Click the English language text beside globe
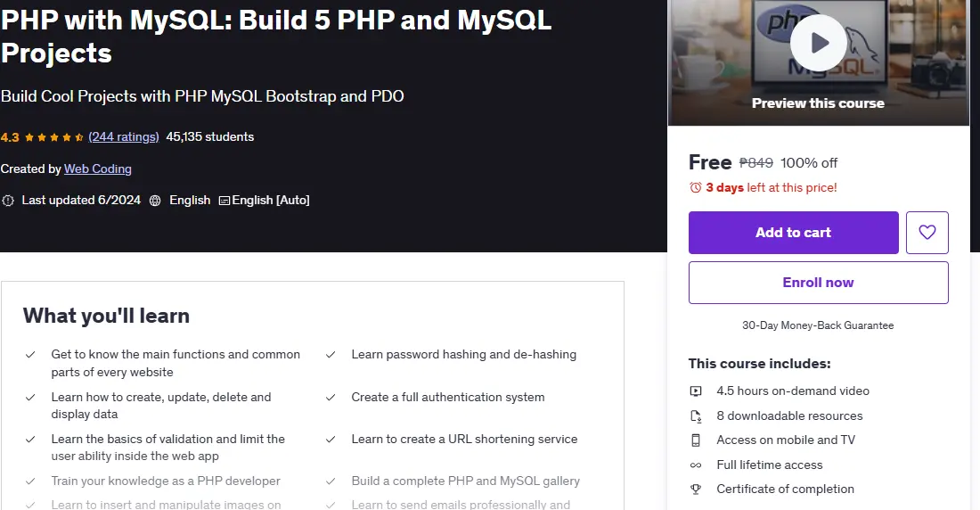The height and width of the screenshot is (510, 980). pos(190,201)
